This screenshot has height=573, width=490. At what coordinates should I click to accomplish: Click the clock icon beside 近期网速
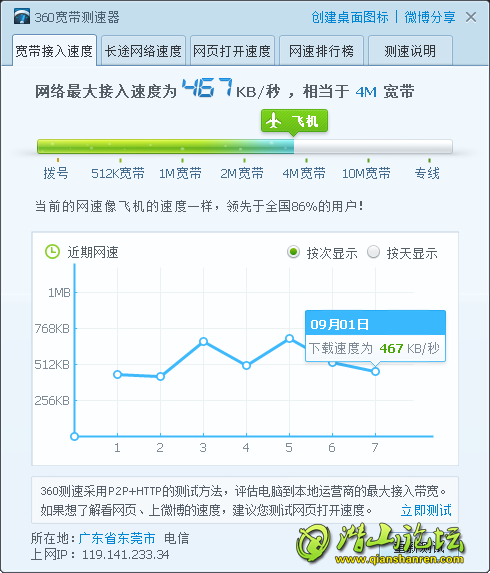tap(52, 252)
